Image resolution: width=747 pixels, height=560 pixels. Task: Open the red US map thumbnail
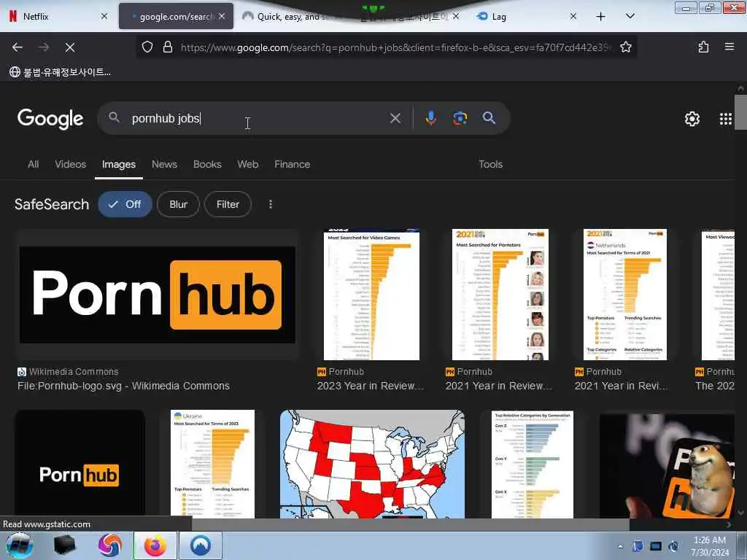pos(372,464)
